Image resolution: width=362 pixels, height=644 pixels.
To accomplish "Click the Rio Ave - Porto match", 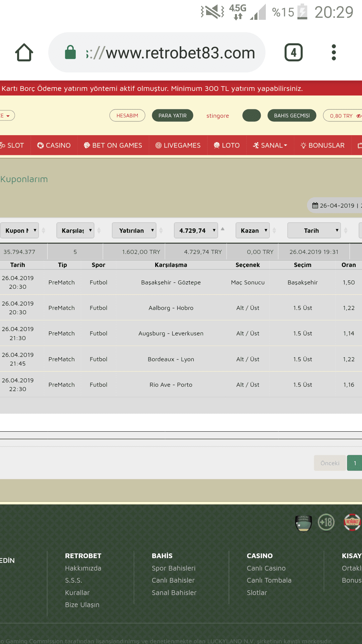I will coord(171,385).
